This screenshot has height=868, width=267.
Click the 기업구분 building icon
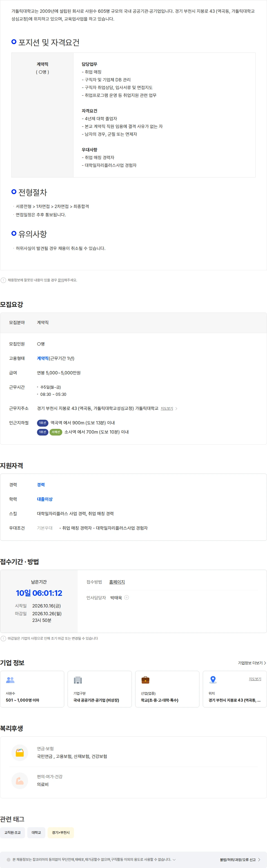78,680
